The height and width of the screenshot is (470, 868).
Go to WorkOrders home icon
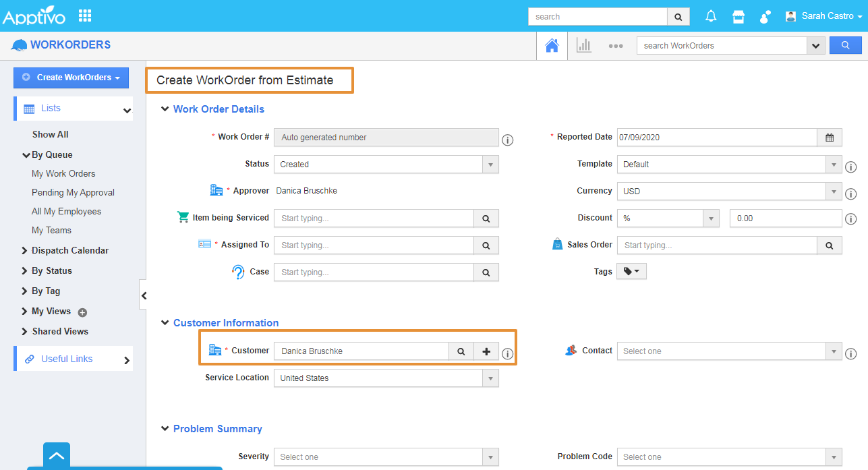coord(552,46)
